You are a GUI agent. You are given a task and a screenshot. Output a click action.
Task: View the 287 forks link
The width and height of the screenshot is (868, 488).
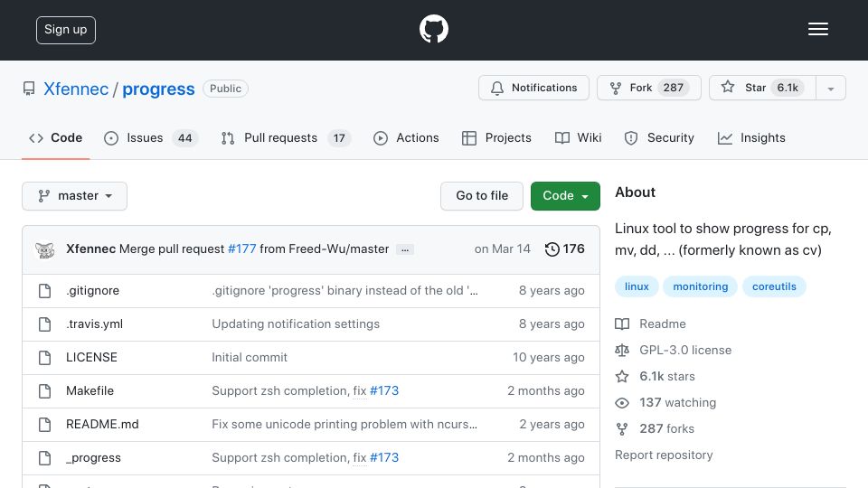[x=666, y=428]
